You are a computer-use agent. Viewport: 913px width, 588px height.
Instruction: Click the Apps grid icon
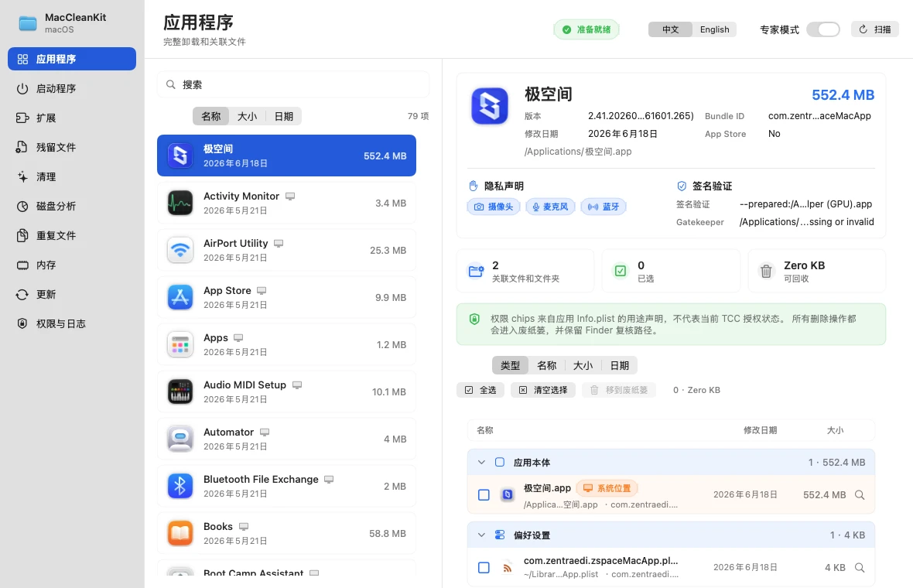point(180,344)
